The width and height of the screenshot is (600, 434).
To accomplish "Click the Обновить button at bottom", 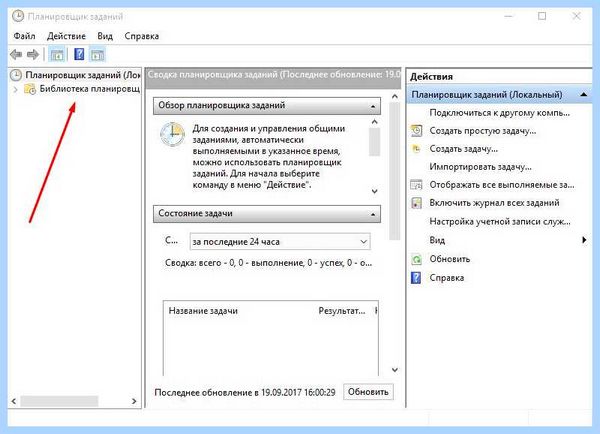I will (x=368, y=392).
